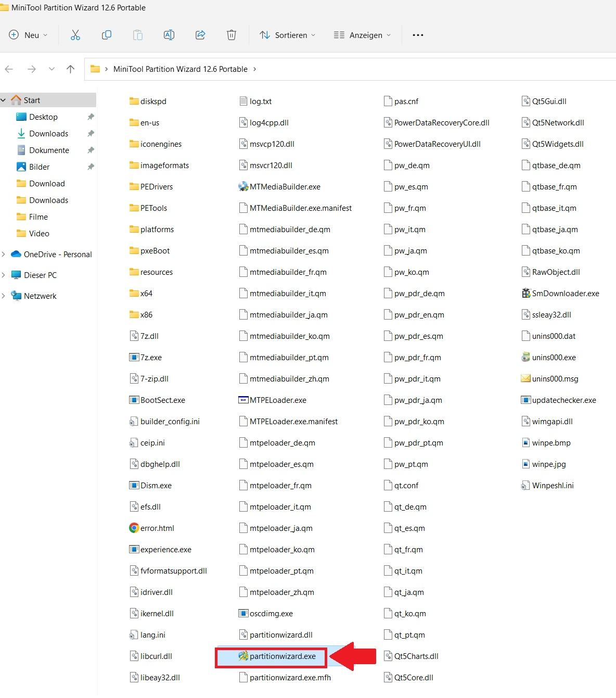Select partitionwizard.exe.mfh file
Viewport: 616px width, 698px height.
coord(285,677)
